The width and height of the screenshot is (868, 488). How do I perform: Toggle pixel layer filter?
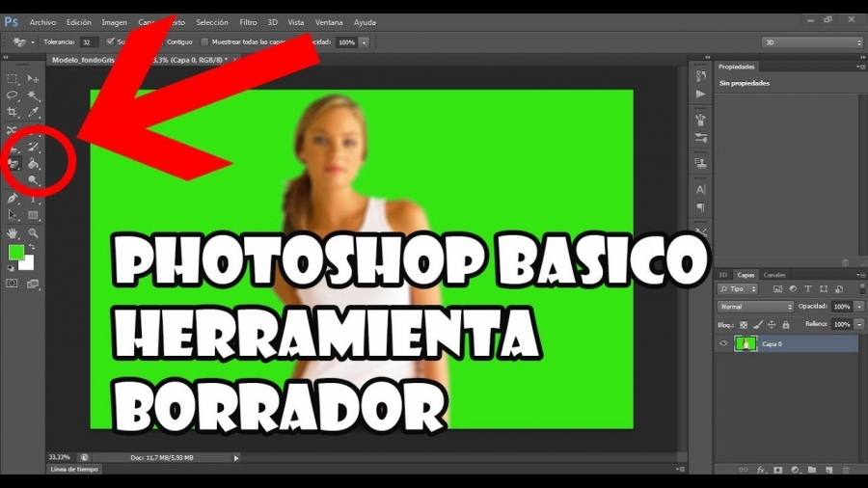[777, 288]
